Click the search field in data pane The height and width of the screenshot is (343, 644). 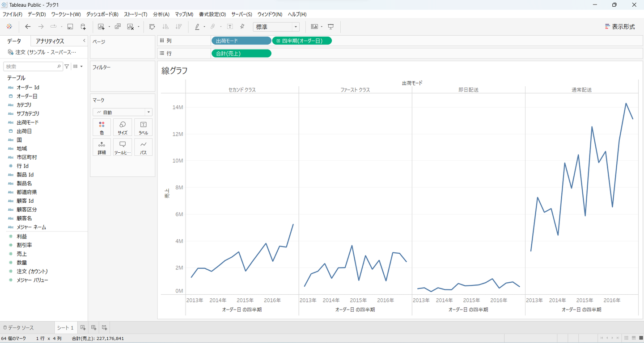(x=33, y=67)
